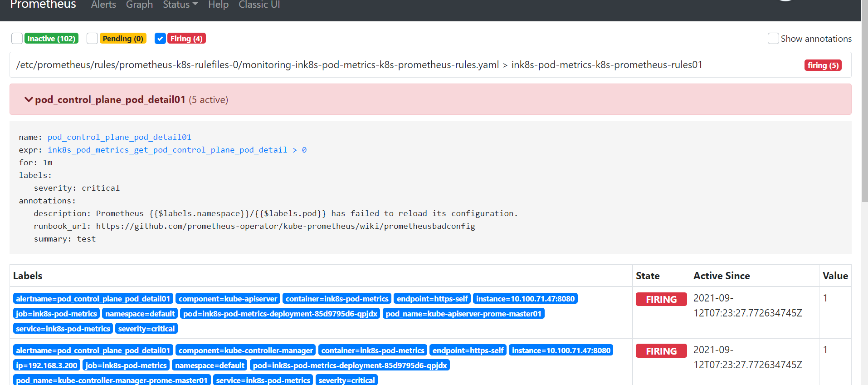Switch to Classic UI
The height and width of the screenshot is (385, 868).
click(x=259, y=5)
